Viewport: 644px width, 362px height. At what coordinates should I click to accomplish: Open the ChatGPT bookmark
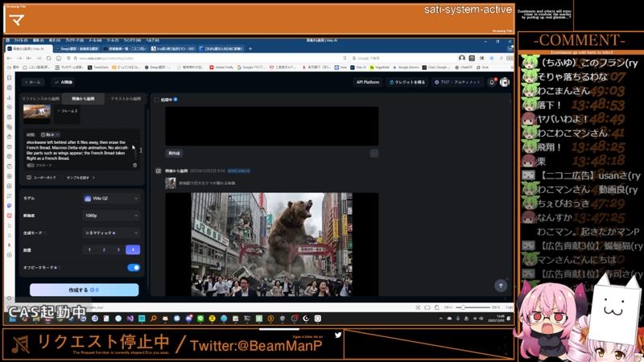464,68
